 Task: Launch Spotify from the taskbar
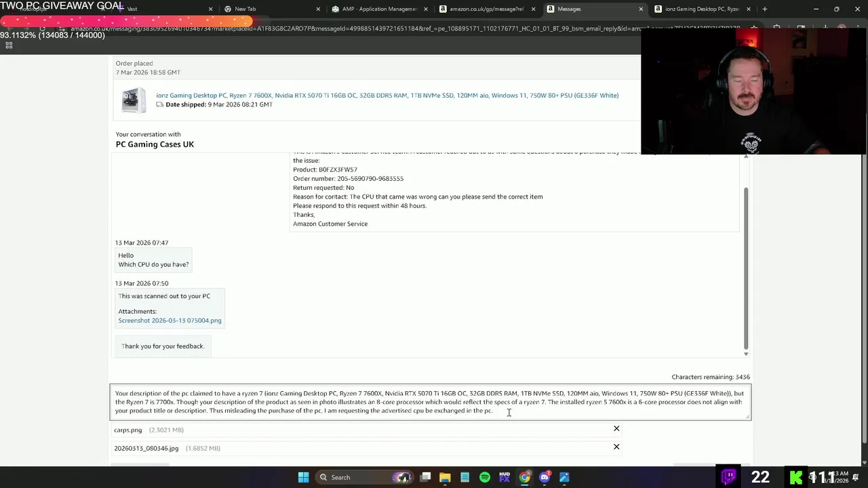pos(485,477)
